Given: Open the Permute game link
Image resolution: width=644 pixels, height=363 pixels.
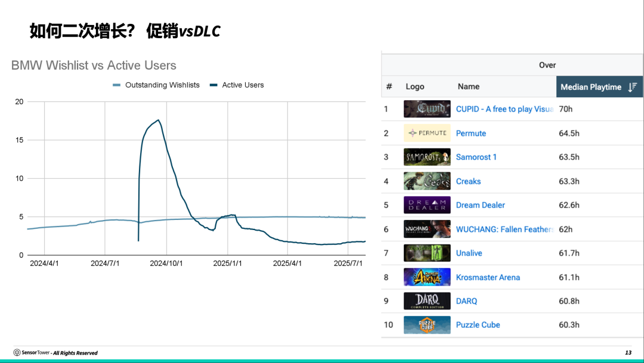Looking at the screenshot, I should tap(471, 133).
